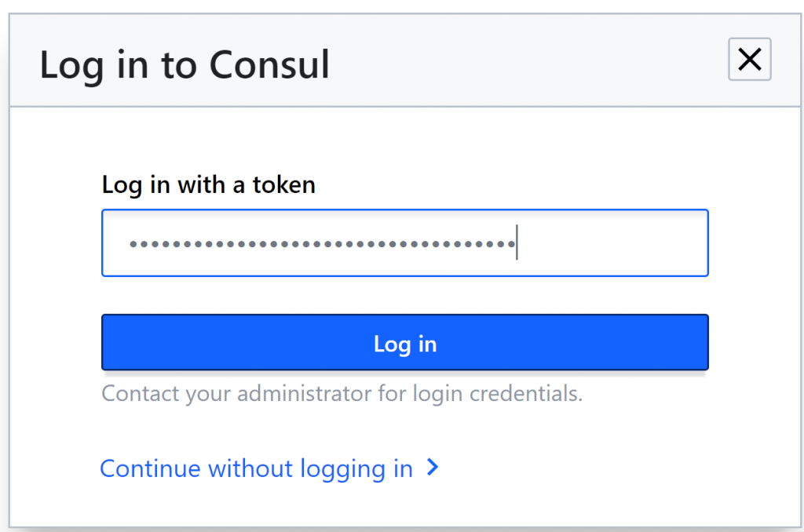This screenshot has width=804, height=532.
Task: Dismiss the login modal with the X button
Action: pyautogui.click(x=750, y=60)
